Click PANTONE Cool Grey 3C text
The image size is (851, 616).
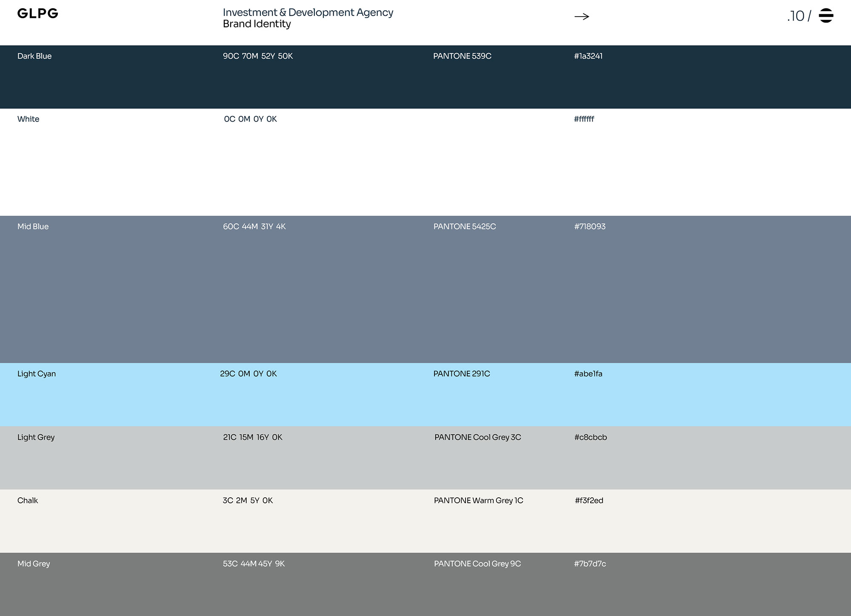(x=477, y=437)
